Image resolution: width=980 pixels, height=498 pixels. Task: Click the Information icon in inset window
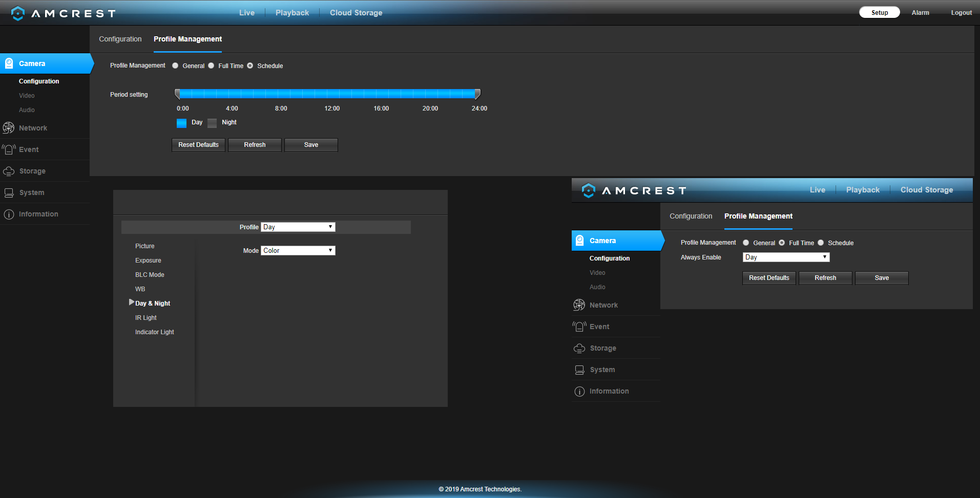[x=579, y=392]
